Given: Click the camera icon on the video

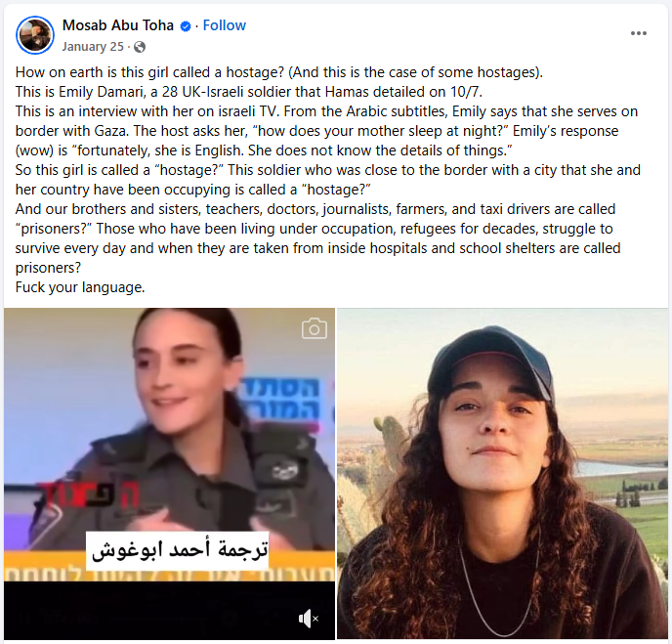Looking at the screenshot, I should coord(315,329).
